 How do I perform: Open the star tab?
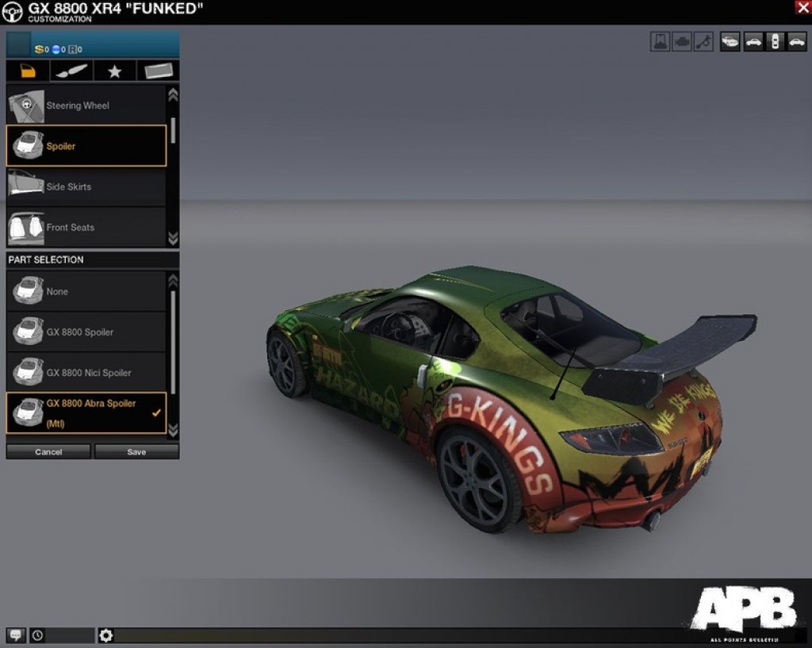point(114,71)
